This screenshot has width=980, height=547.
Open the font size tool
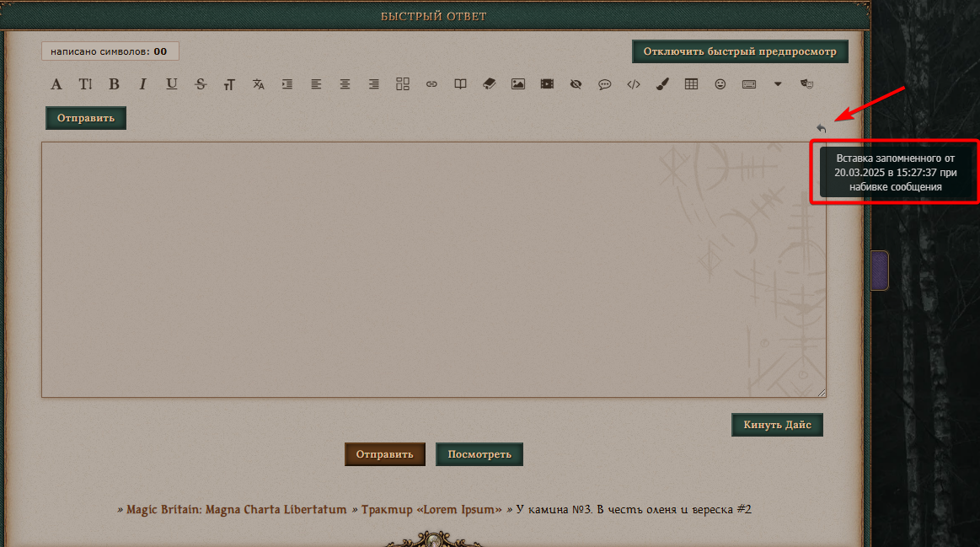pyautogui.click(x=85, y=84)
